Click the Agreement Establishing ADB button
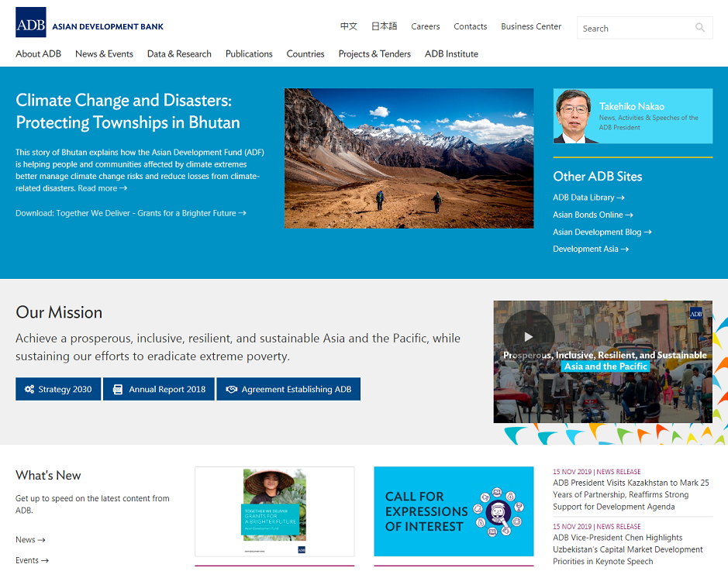The height and width of the screenshot is (571, 728). point(288,389)
